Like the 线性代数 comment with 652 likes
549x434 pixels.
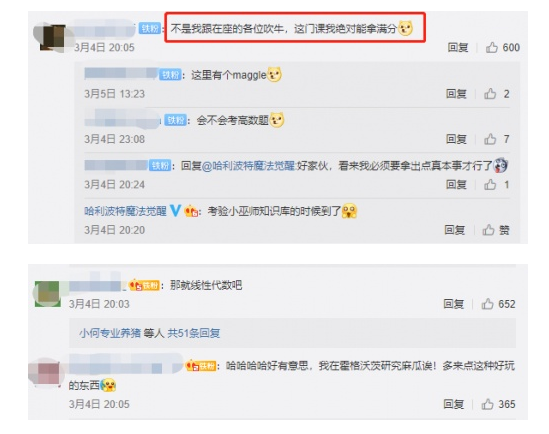[x=487, y=304]
